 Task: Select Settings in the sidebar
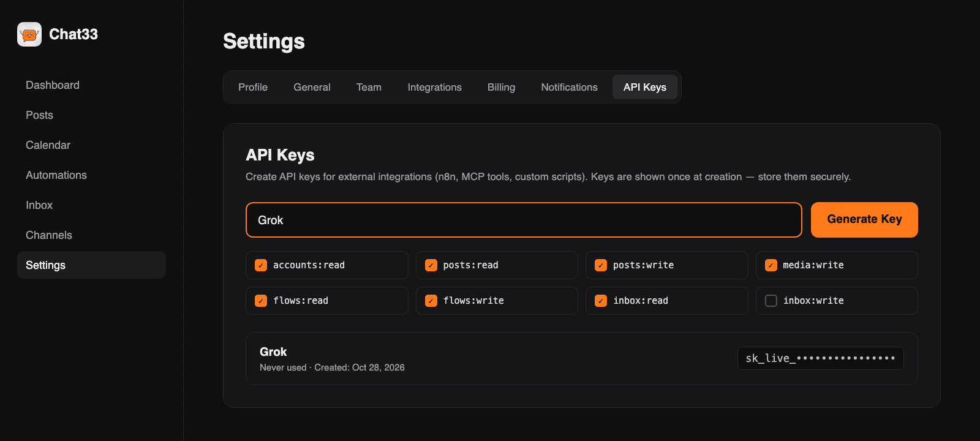click(x=92, y=265)
